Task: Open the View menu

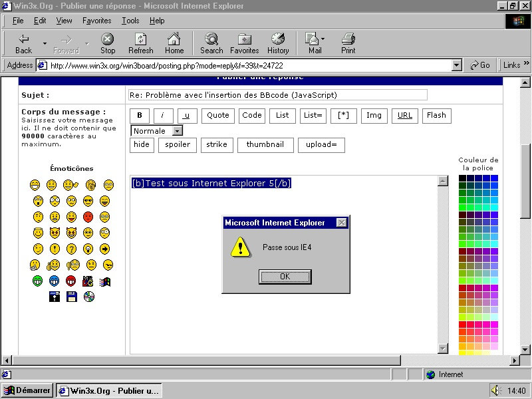Action: click(x=64, y=21)
